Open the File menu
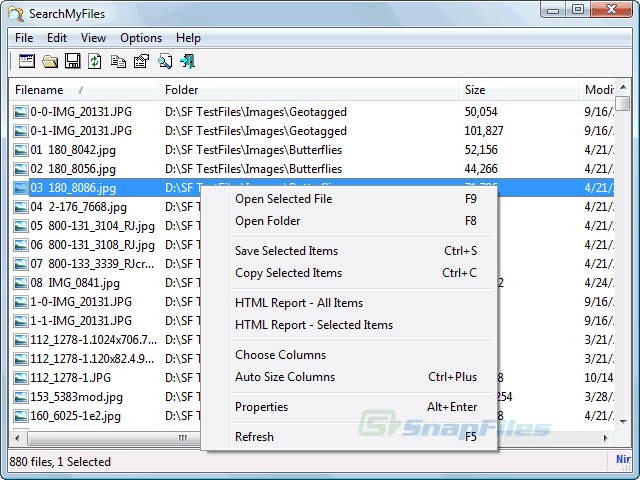The height and width of the screenshot is (480, 640). pos(24,38)
